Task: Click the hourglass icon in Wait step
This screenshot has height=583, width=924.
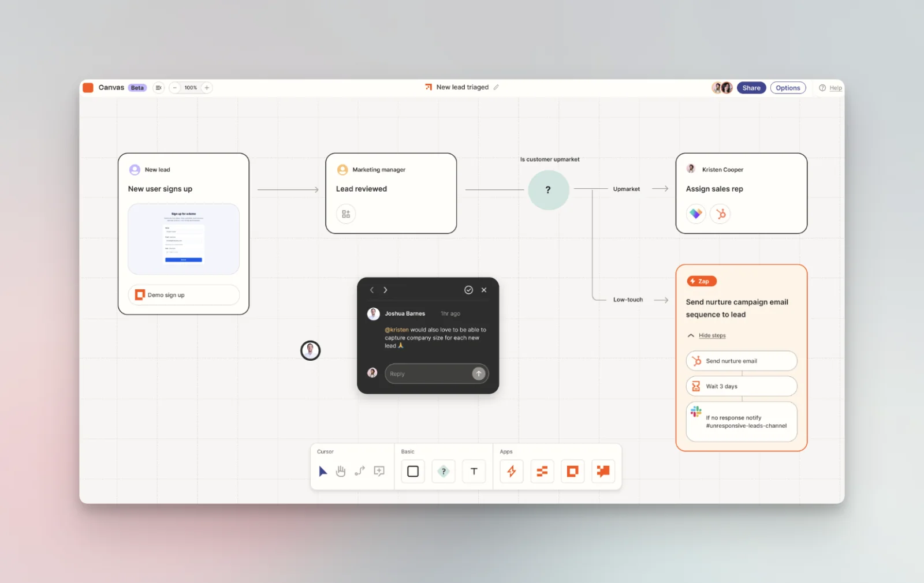Action: [x=696, y=386]
